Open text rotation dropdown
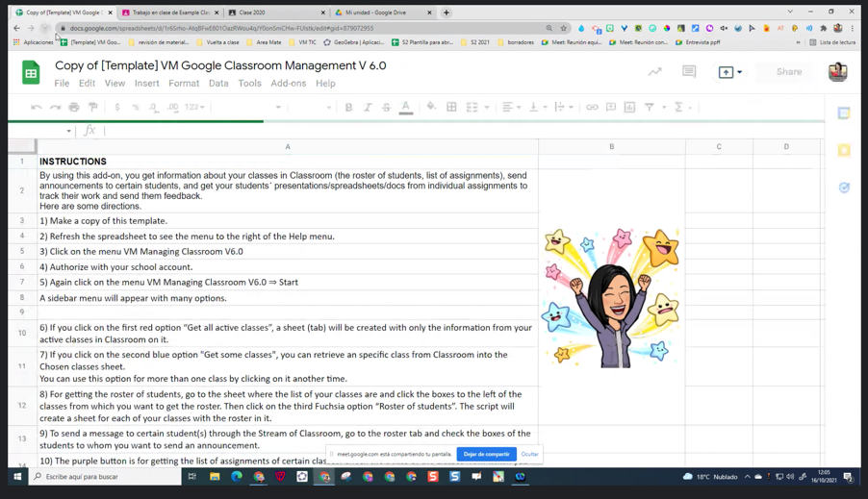868x499 pixels. (x=564, y=108)
